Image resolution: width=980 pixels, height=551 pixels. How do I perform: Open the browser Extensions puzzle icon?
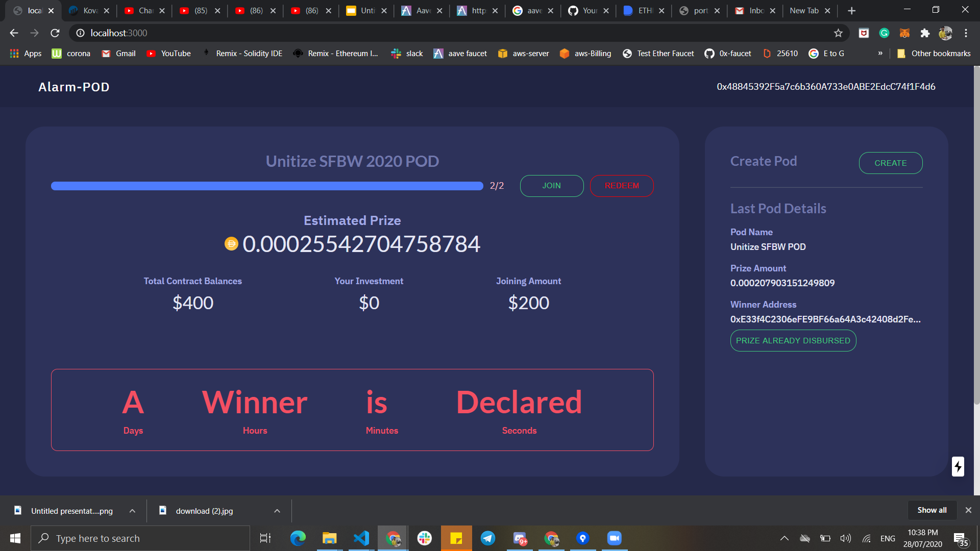925,33
